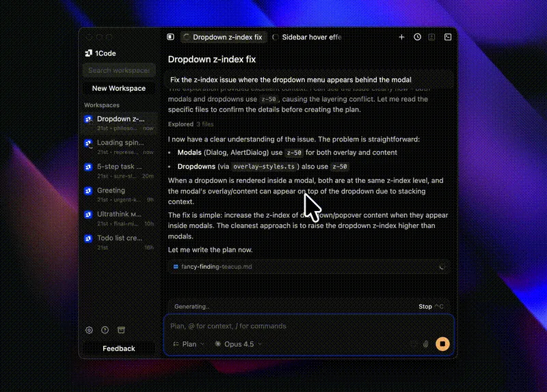Click the New Workspace button

[119, 88]
